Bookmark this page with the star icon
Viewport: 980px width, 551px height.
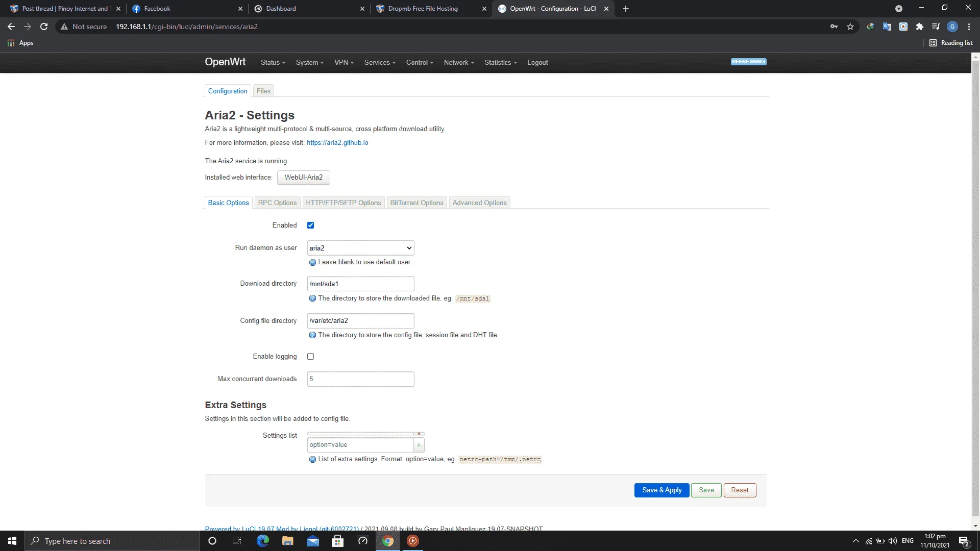[x=850, y=27]
